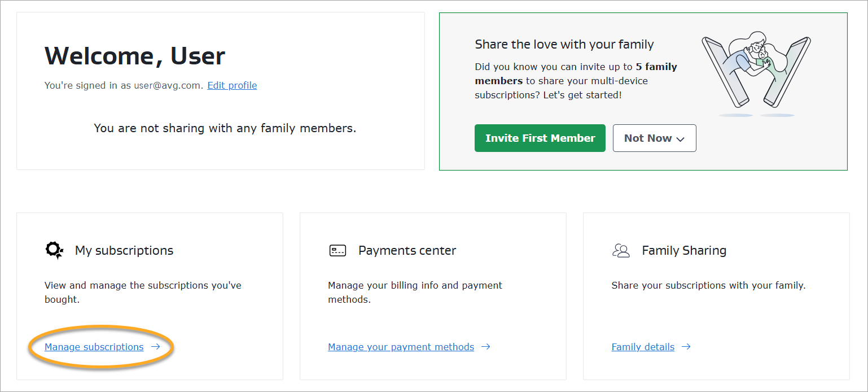
Task: Click the My subscriptions gear icon
Action: click(x=54, y=250)
